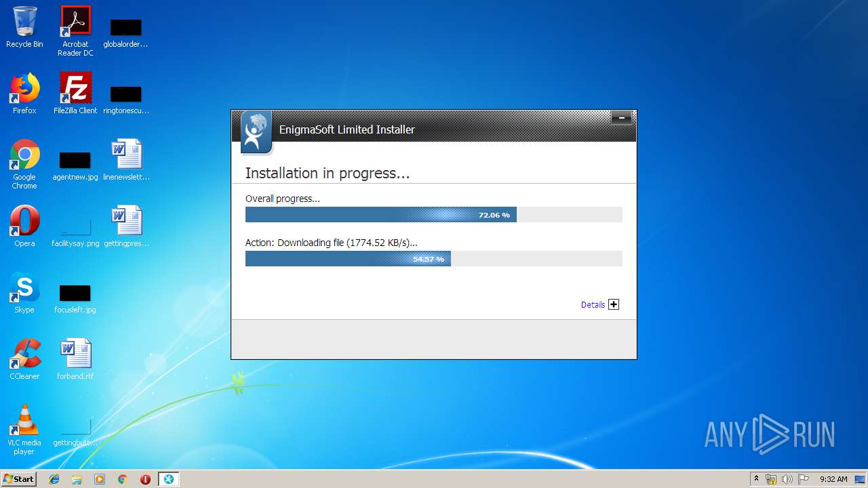
Task: Show hidden tray icons arrow
Action: click(756, 479)
